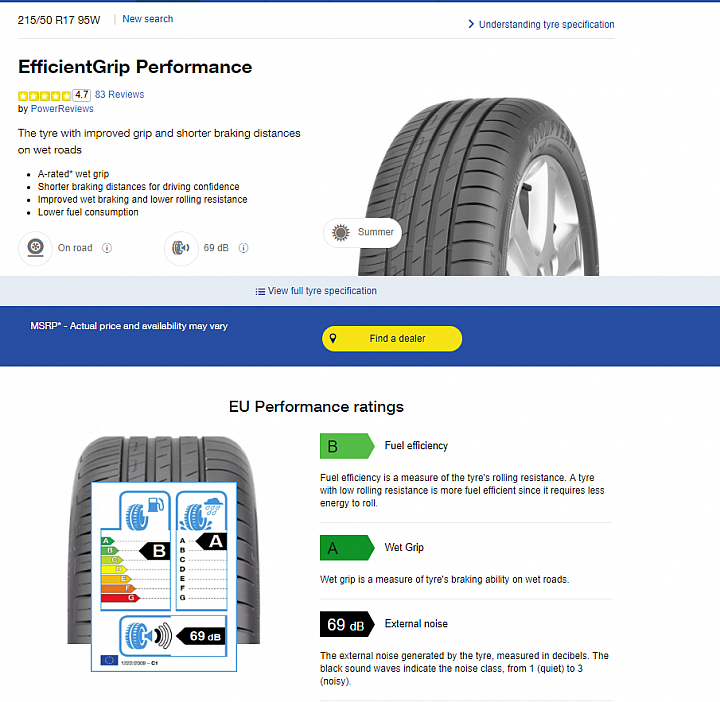Click the EU flag icon on the label

click(109, 660)
